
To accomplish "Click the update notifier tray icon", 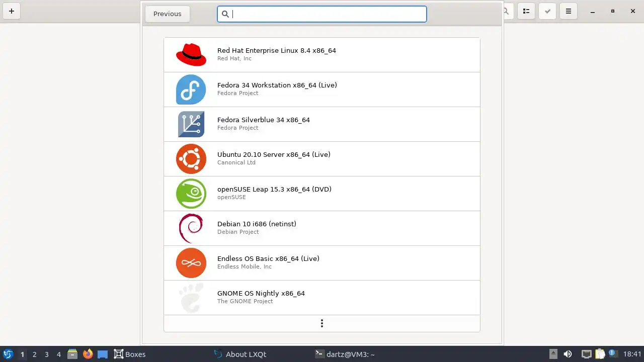I will click(613, 354).
